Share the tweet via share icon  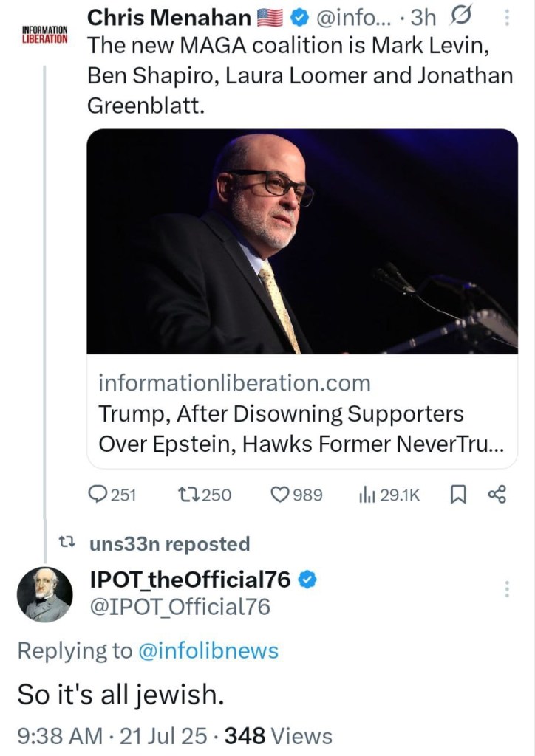tap(497, 495)
